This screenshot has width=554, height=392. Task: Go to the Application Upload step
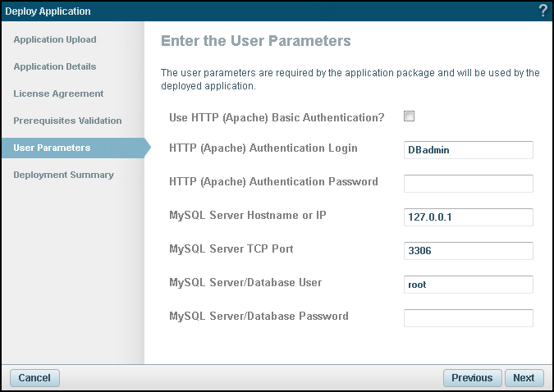pos(55,39)
